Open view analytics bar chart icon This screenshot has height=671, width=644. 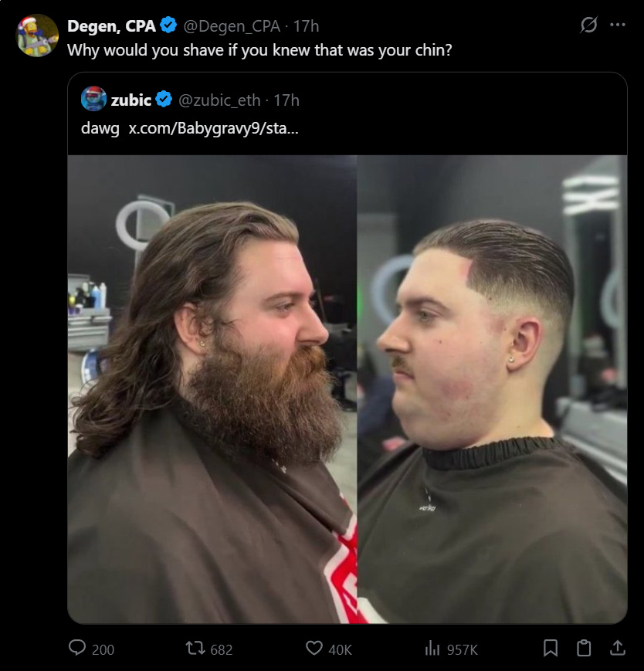(432, 649)
